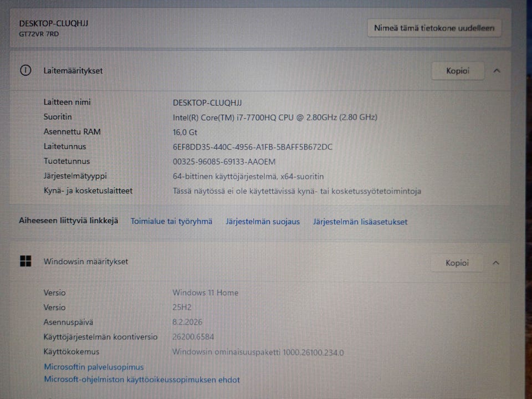Copy Windows specifications with Kopioi button
The image size is (532, 399).
(x=457, y=263)
